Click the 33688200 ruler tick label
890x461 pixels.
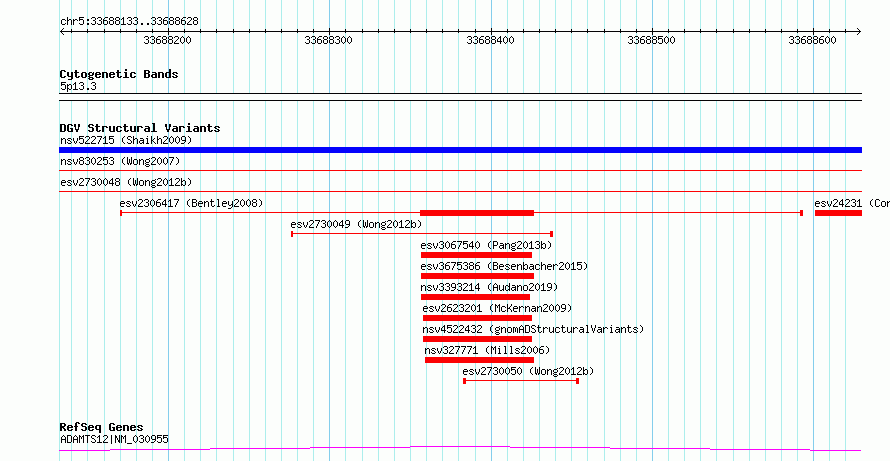coord(167,40)
